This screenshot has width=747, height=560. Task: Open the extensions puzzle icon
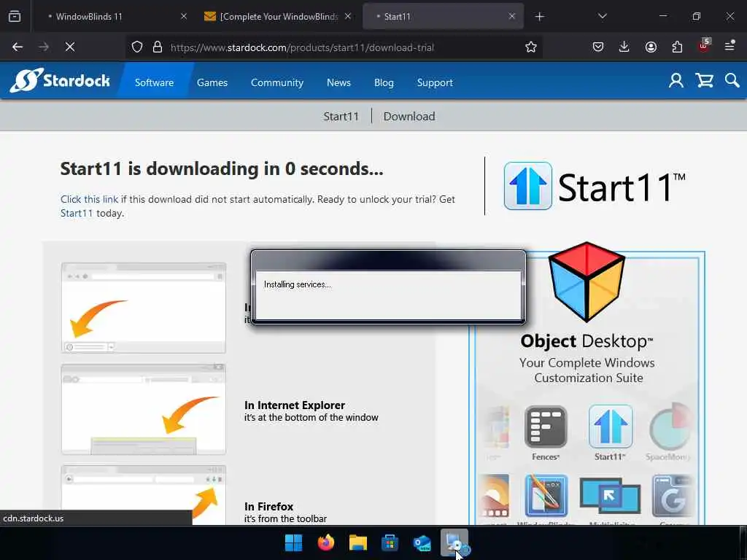[677, 47]
